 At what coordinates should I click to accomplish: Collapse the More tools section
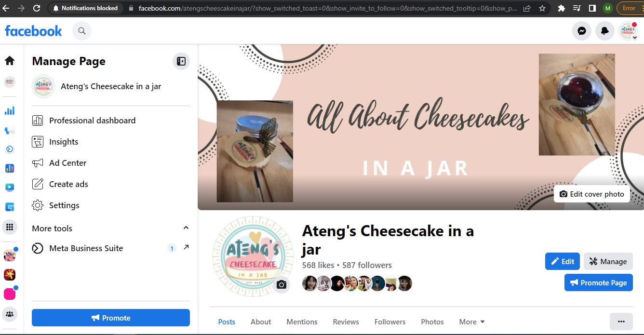pyautogui.click(x=186, y=228)
